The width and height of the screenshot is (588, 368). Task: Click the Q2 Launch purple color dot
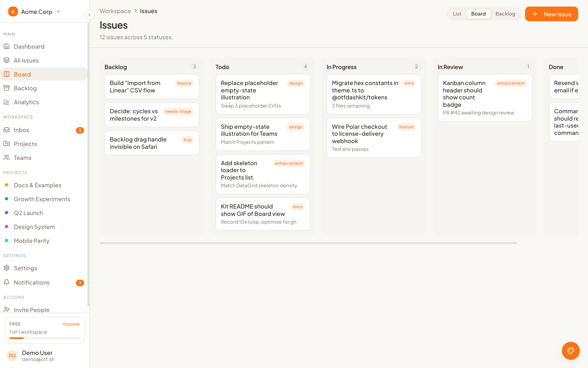(7, 213)
